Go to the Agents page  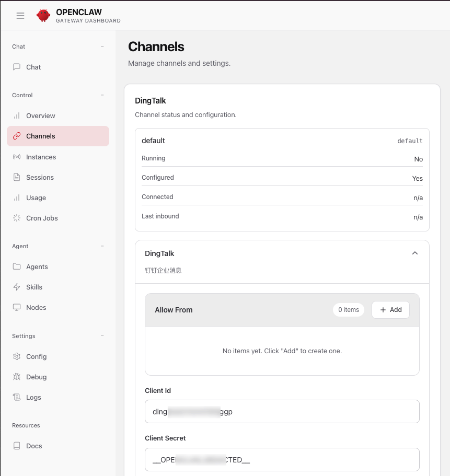click(x=37, y=266)
